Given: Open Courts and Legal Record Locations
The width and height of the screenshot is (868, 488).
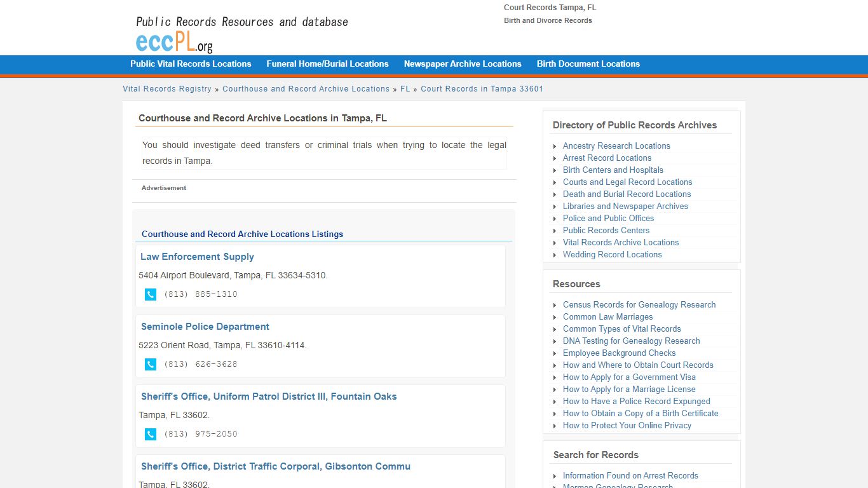Looking at the screenshot, I should point(627,182).
